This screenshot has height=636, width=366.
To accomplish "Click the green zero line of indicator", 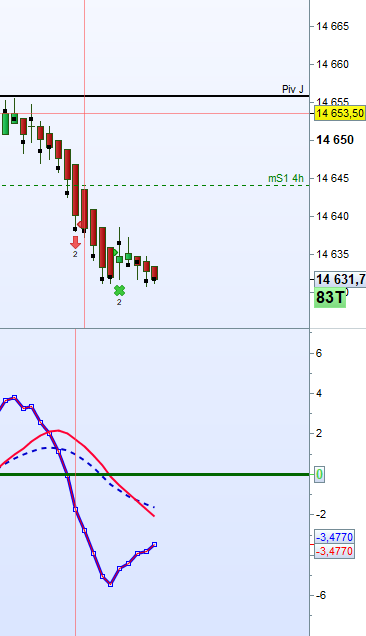I will (154, 474).
